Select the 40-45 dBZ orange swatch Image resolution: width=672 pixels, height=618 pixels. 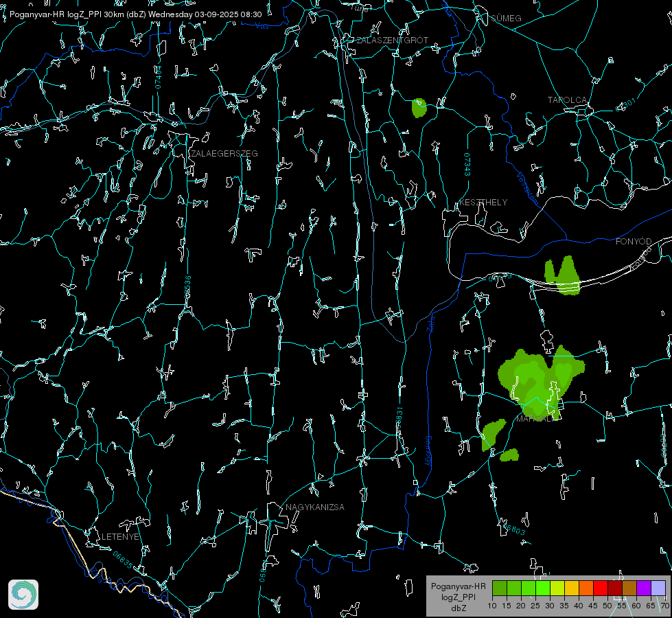(x=586, y=588)
